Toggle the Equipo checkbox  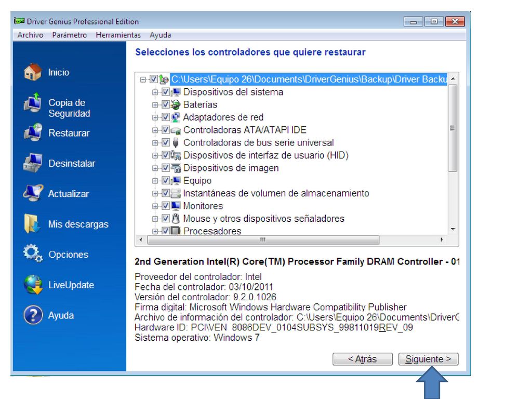166,180
